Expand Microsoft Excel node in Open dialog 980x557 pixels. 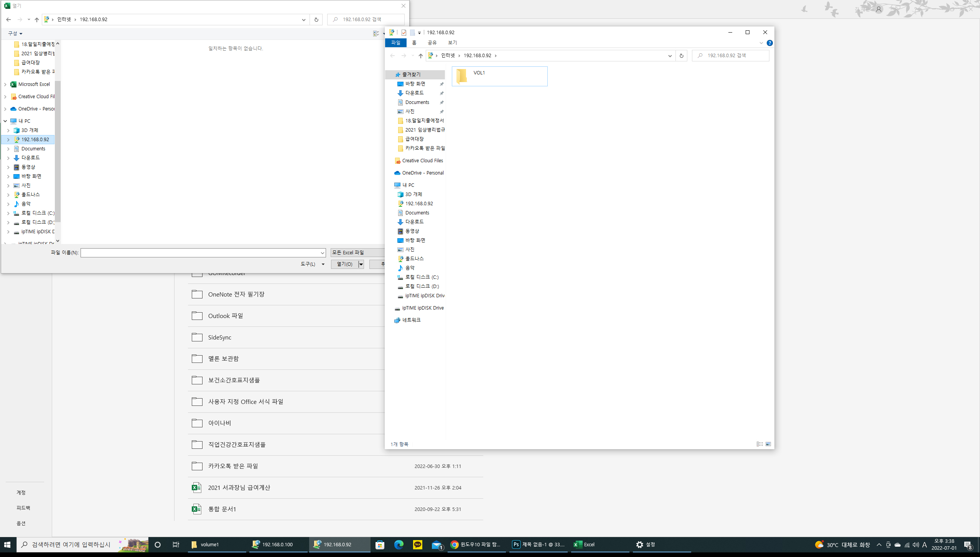coord(5,84)
